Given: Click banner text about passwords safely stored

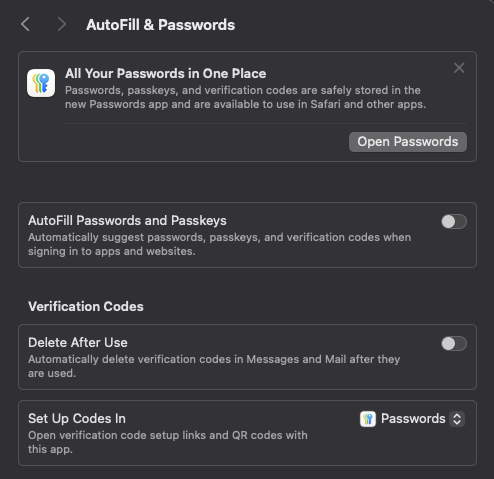Looking at the screenshot, I should pyautogui.click(x=245, y=97).
